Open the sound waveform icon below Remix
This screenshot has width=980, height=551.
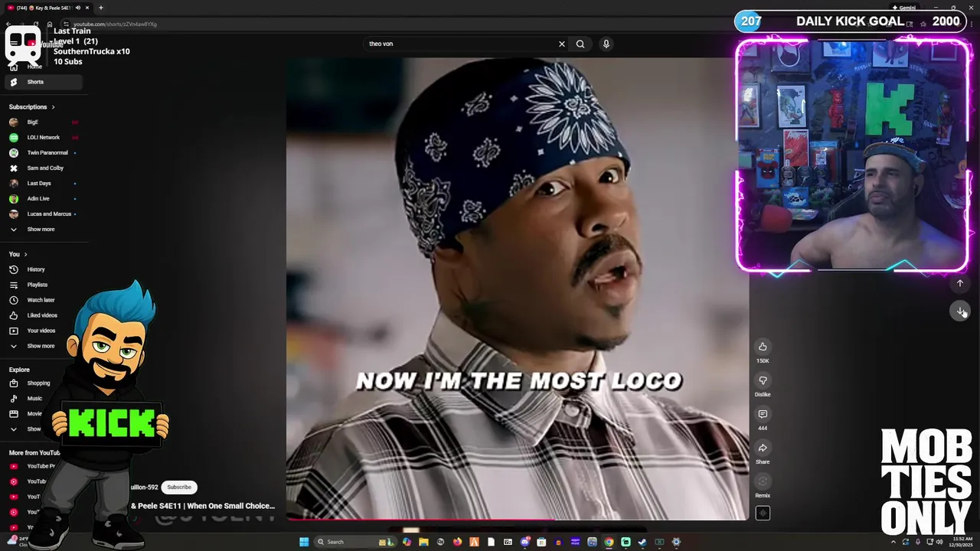(x=763, y=514)
